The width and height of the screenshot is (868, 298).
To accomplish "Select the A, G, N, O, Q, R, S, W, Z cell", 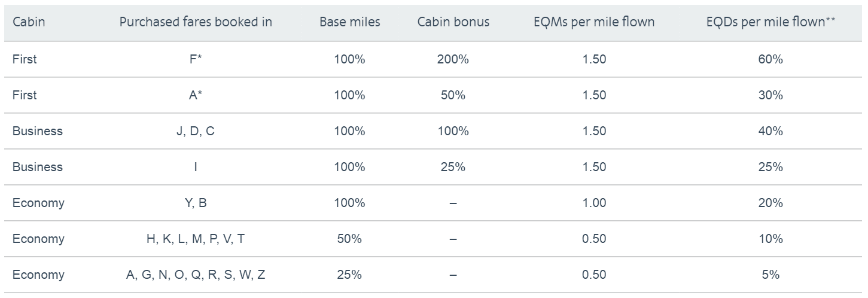I will pyautogui.click(x=196, y=275).
